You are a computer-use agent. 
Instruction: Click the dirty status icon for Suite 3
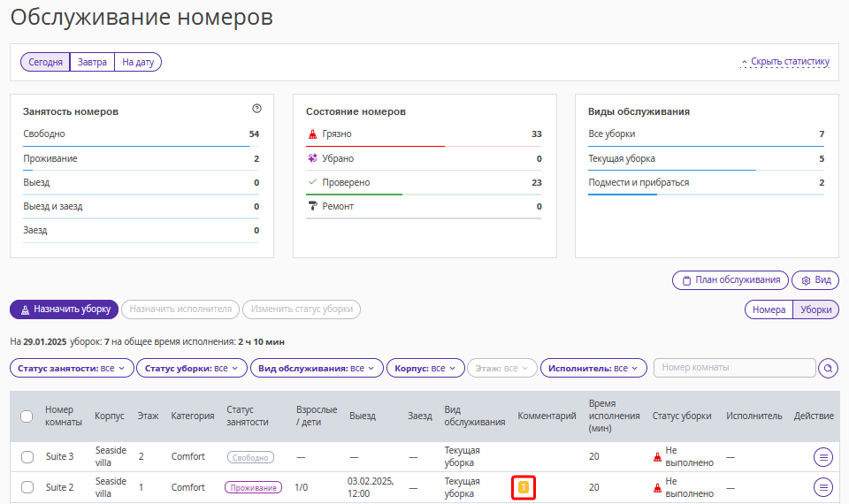pos(657,457)
